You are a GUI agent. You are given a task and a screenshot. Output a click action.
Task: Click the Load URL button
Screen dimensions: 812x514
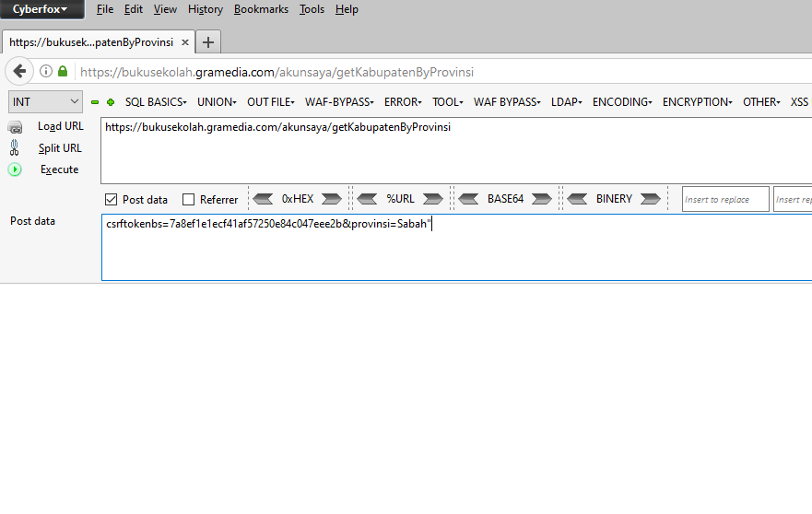(60, 126)
